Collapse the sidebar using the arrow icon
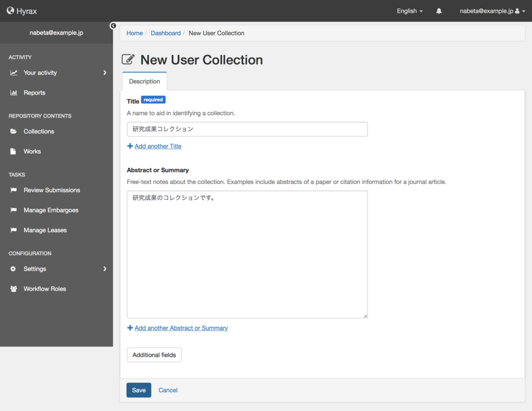532x411 pixels. [x=113, y=26]
